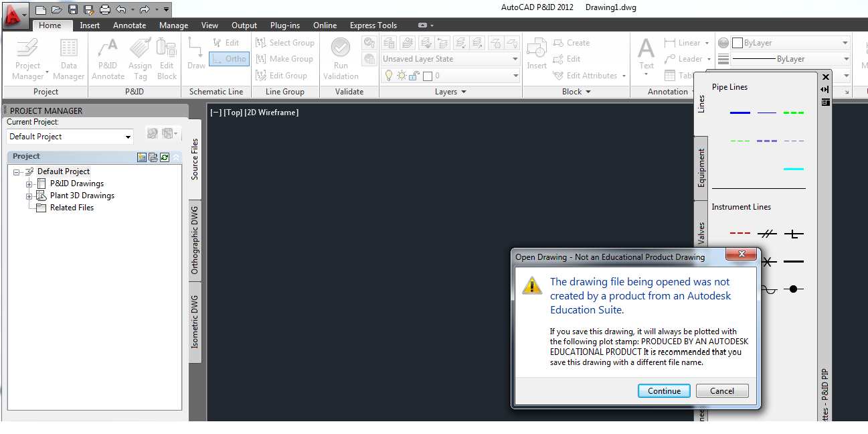868x434 pixels.
Task: Click the Text annotation tool
Action: pyautogui.click(x=646, y=54)
